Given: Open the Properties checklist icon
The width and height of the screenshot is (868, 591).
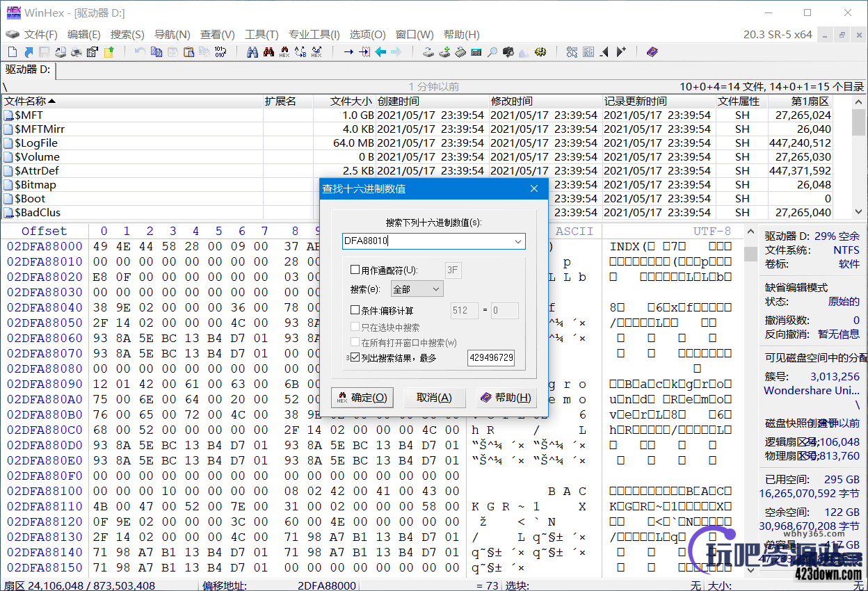Looking at the screenshot, I should tap(91, 52).
